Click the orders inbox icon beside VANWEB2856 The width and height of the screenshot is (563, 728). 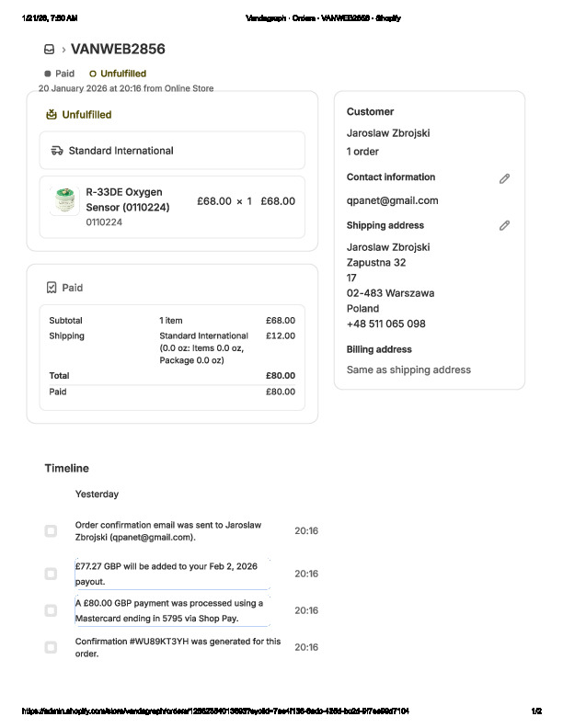[49, 50]
